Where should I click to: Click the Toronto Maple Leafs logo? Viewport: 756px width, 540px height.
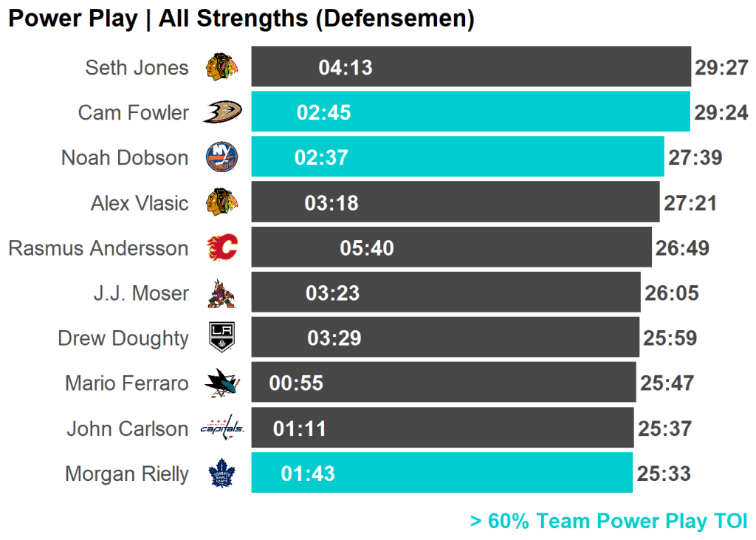tap(221, 474)
